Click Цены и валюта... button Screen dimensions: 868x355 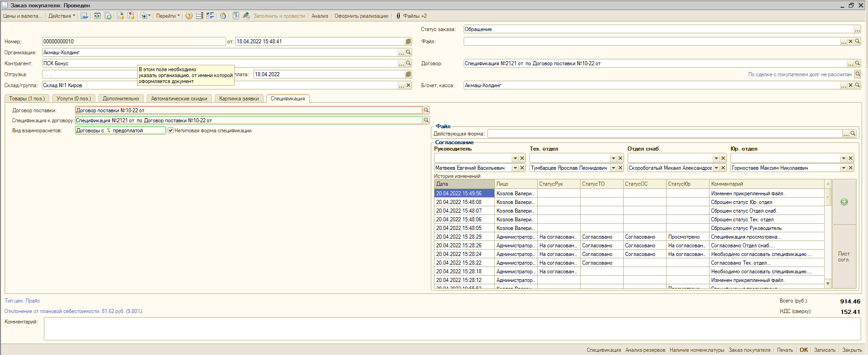click(x=23, y=16)
